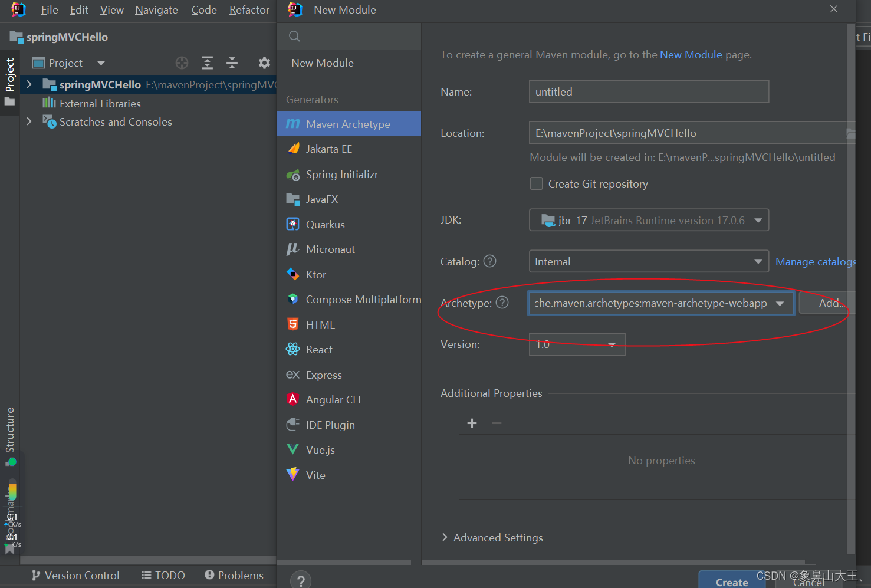This screenshot has width=871, height=588.
Task: Select the Compose Multiplatform generator icon
Action: click(x=293, y=299)
